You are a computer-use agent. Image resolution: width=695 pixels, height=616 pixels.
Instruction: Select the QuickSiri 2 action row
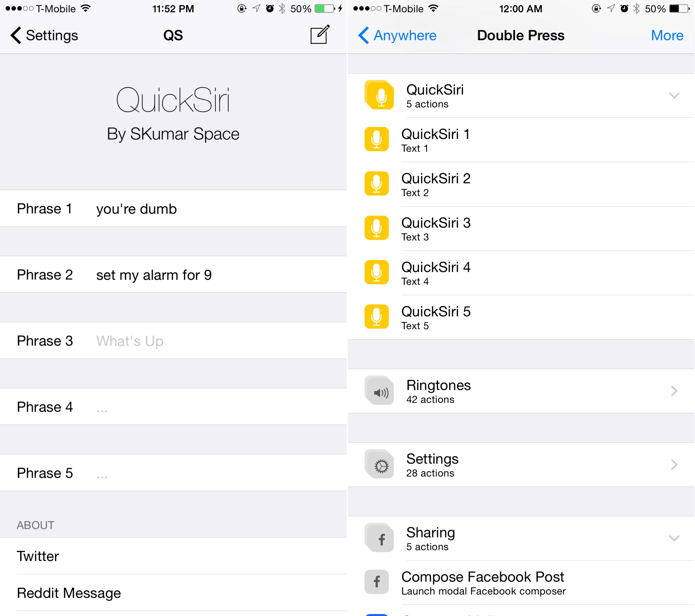pos(521,184)
